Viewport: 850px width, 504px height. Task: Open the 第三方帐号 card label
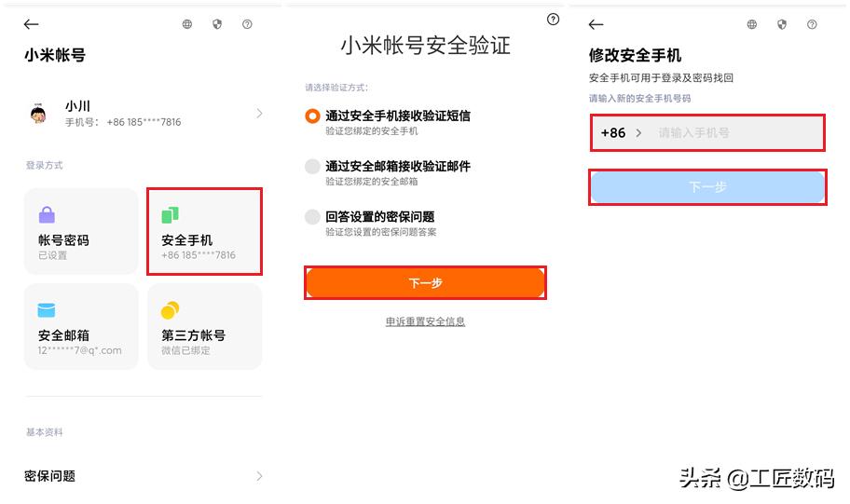point(194,335)
